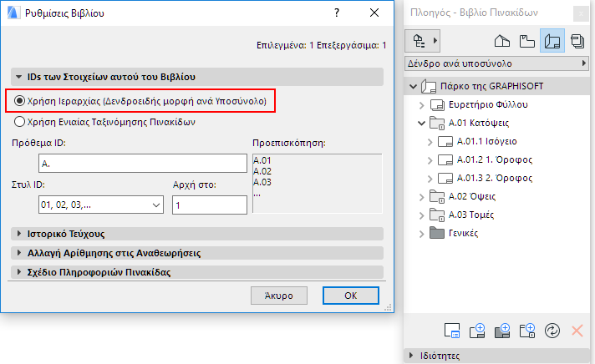Image resolution: width=595 pixels, height=364 pixels.
Task: Click New Layout icon in Navigator bottom bar
Action: coord(477,331)
